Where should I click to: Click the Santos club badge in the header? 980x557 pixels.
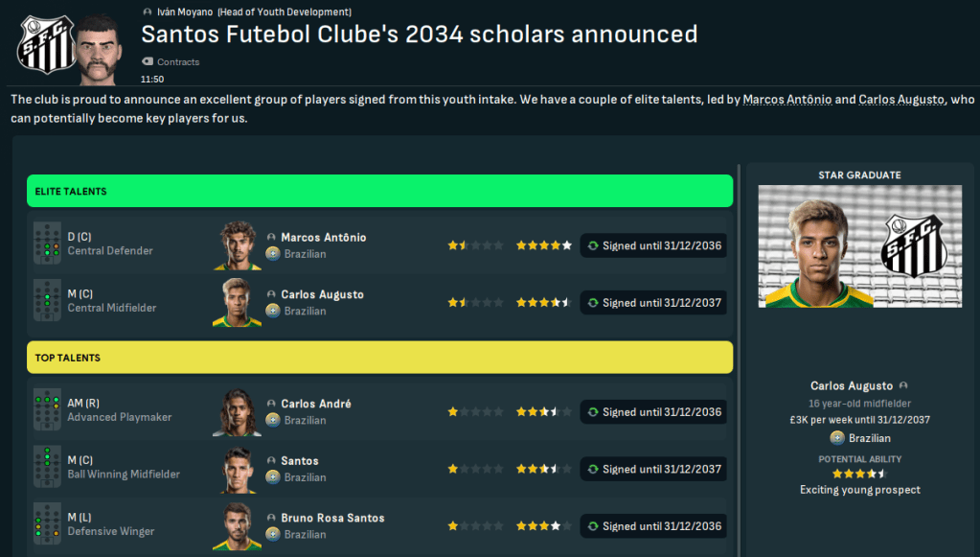[x=43, y=44]
